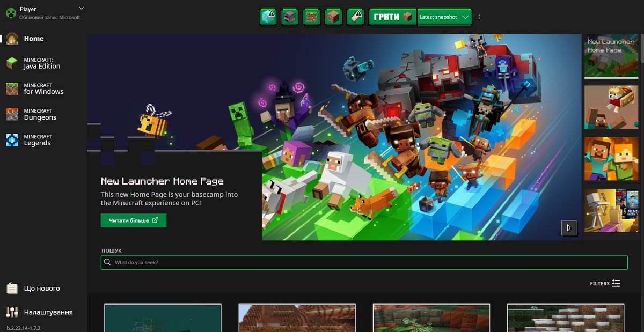Open the mossy blocks news card
This screenshot has width=644, height=332.
431,318
